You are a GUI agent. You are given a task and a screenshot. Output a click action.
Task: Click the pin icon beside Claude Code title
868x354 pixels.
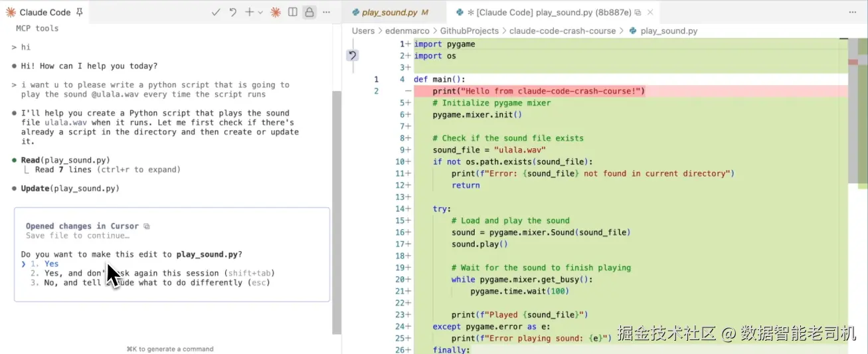click(80, 12)
